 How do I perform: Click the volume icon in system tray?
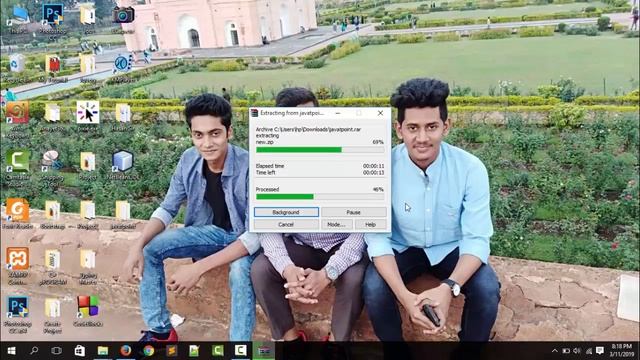pos(577,351)
